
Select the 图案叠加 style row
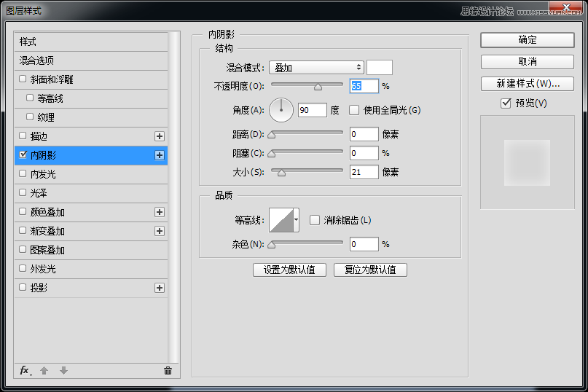click(91, 250)
